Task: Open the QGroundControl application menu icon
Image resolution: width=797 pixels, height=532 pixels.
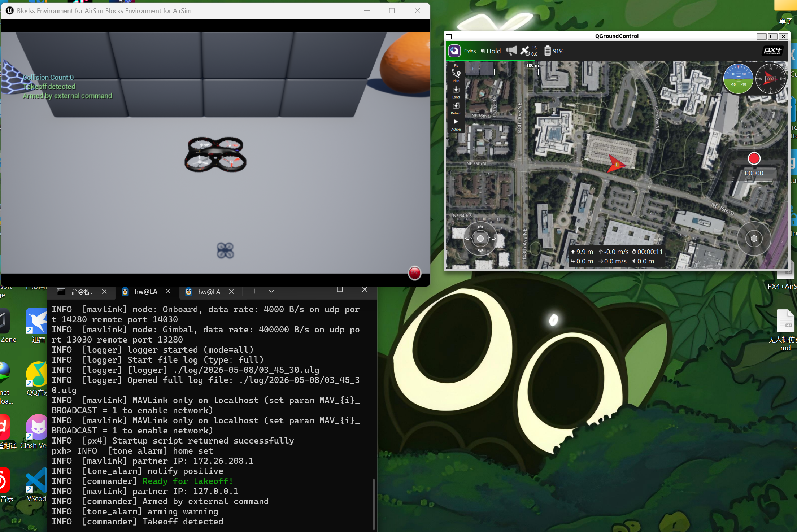Action: pos(454,51)
